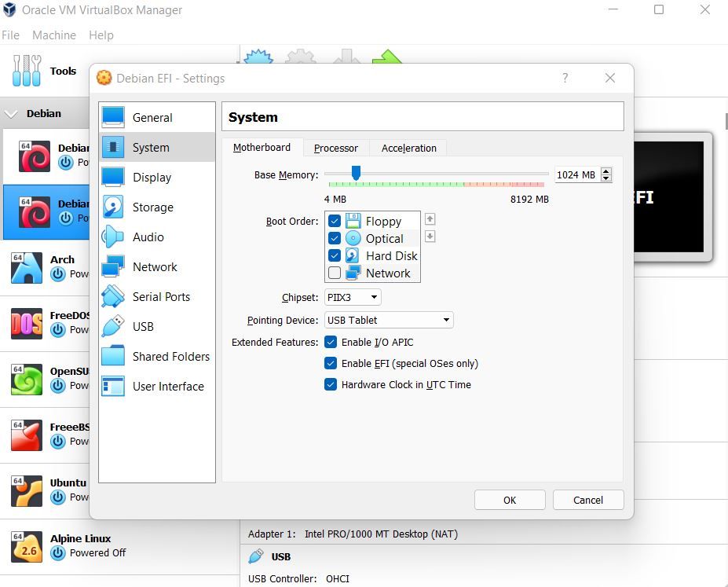
Task: Click Tools icon in VirtualBox Manager
Action: (27, 71)
